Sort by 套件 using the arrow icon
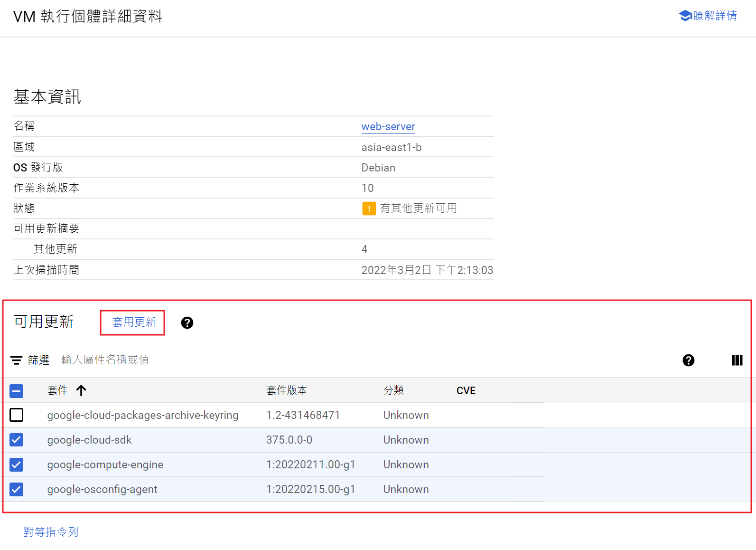 tap(81, 390)
